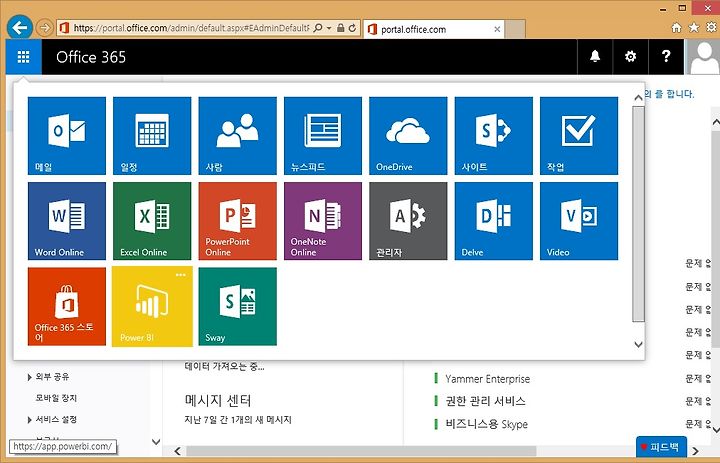Go back with browser back arrow
This screenshot has height=463, width=720.
[x=20, y=28]
